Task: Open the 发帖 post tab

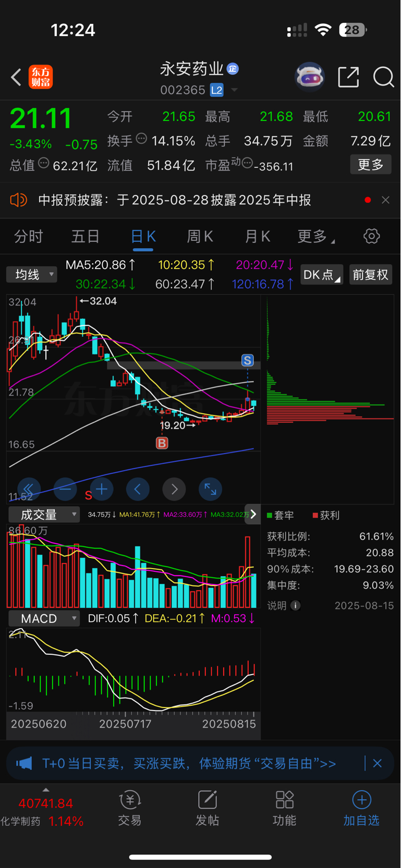Action: (x=207, y=809)
